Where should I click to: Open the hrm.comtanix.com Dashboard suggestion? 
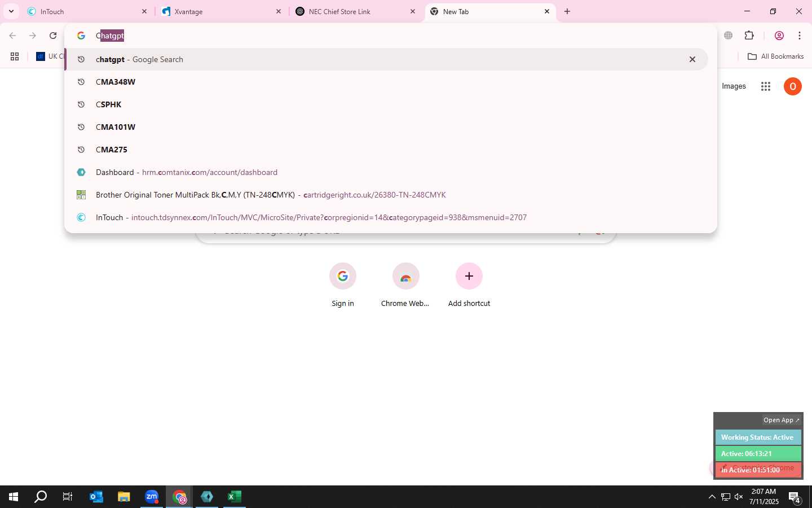click(386, 172)
